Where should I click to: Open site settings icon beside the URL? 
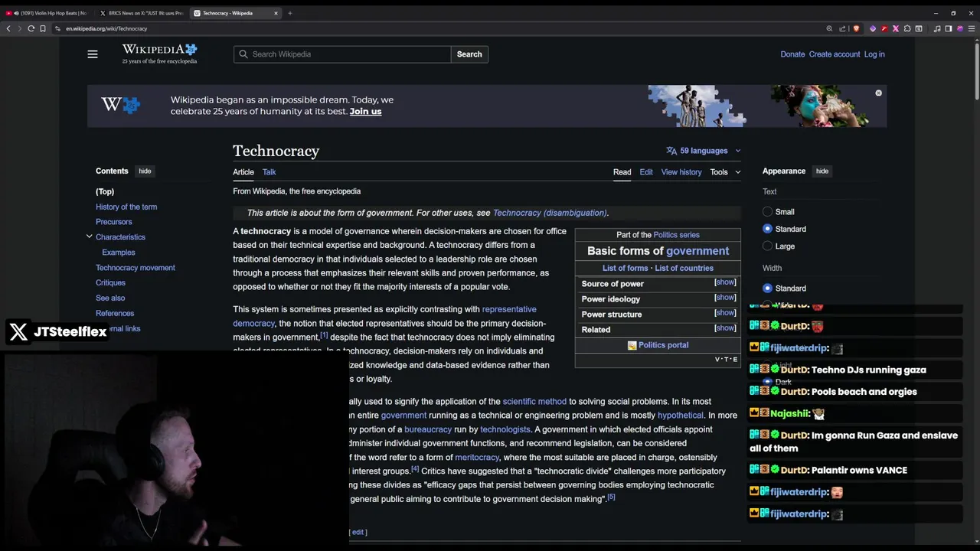[58, 28]
